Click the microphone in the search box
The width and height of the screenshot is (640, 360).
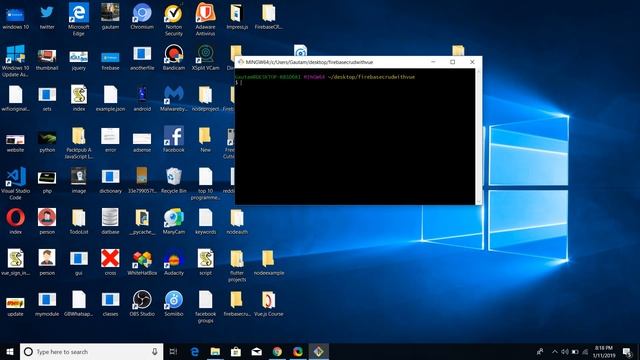(x=155, y=351)
